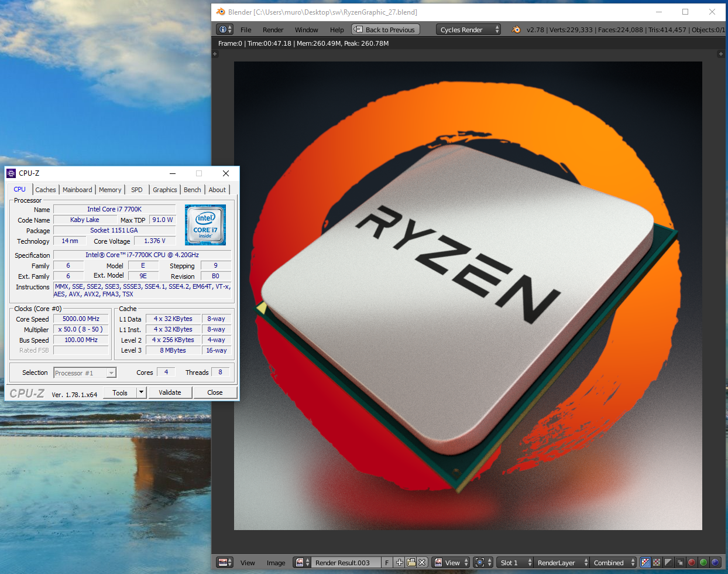Open the Processor #1 selection dropdown

85,373
